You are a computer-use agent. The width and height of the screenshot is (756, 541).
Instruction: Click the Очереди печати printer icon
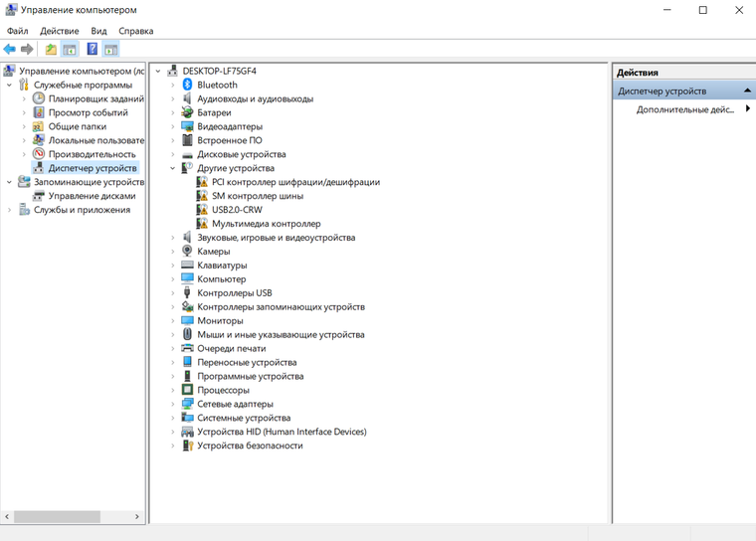187,348
